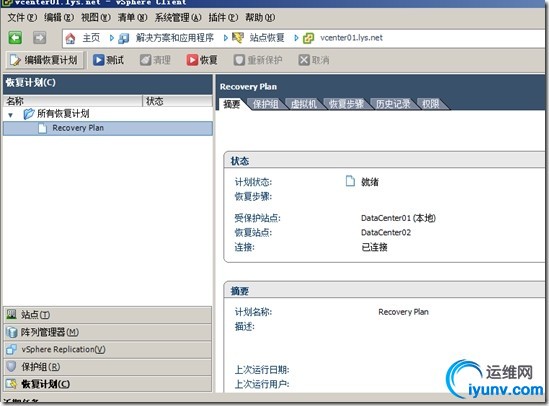Click the 重新保护 toolbar button
549x406 pixels.
click(258, 60)
